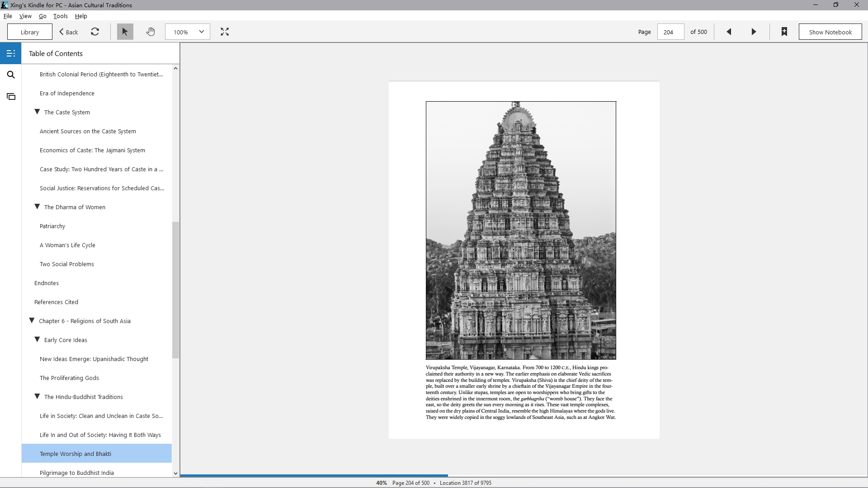Click the contents scroll up arrow

click(x=175, y=68)
